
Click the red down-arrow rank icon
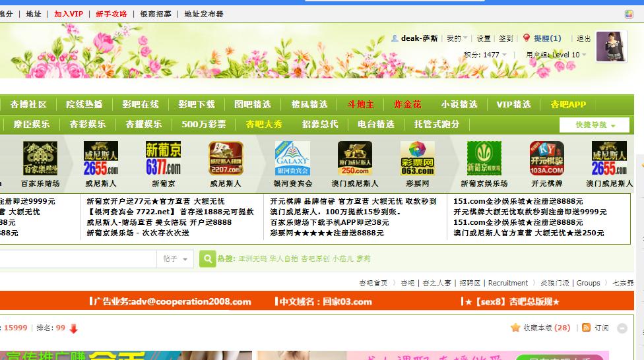click(73, 328)
